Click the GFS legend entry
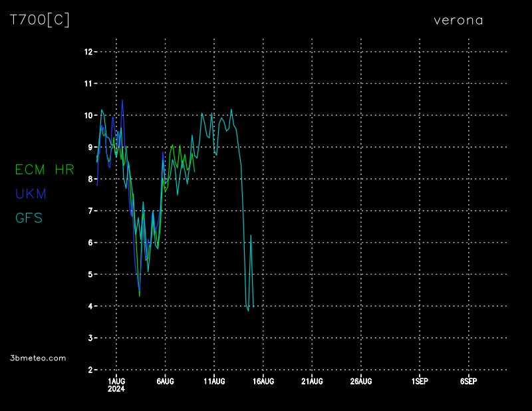 coord(29,217)
